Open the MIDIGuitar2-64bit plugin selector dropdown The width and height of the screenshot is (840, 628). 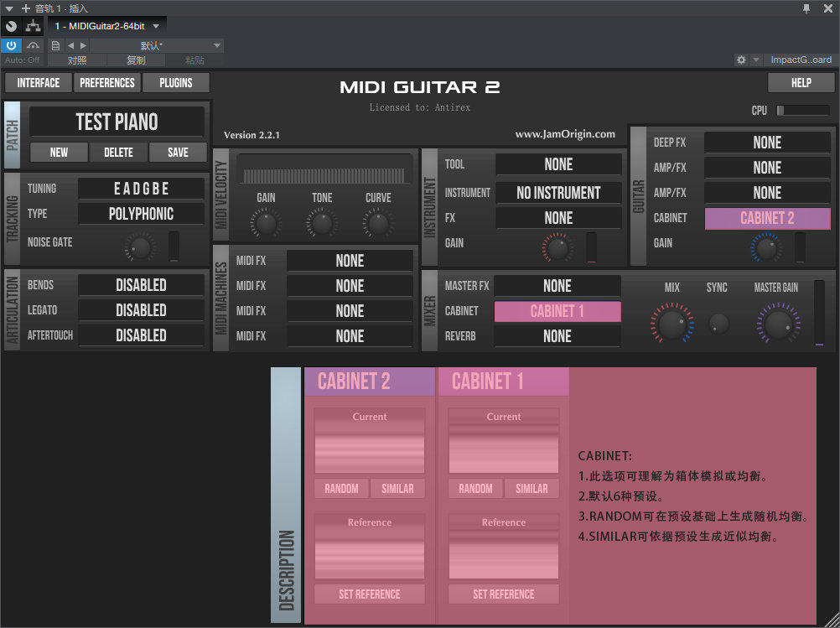107,26
